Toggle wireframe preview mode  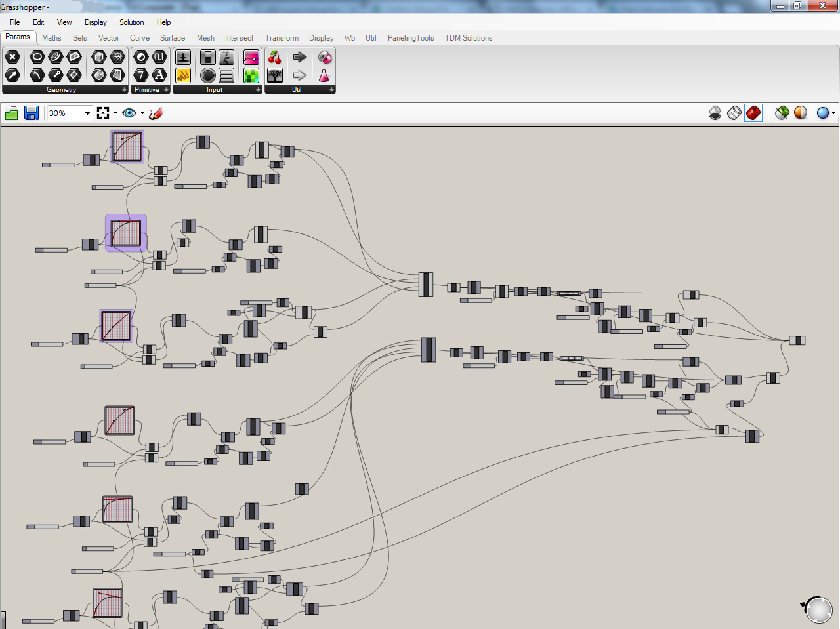point(734,113)
